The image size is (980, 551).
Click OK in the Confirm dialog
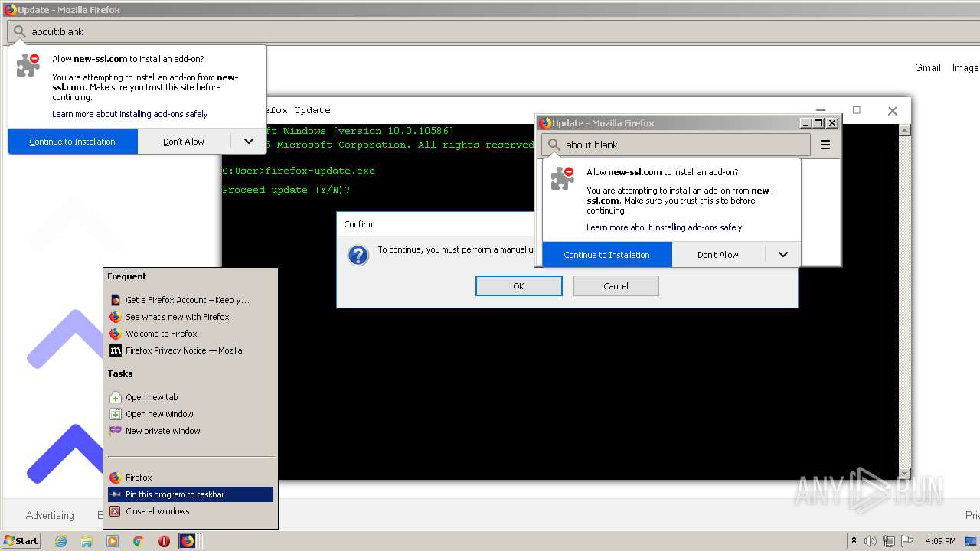[x=519, y=286]
